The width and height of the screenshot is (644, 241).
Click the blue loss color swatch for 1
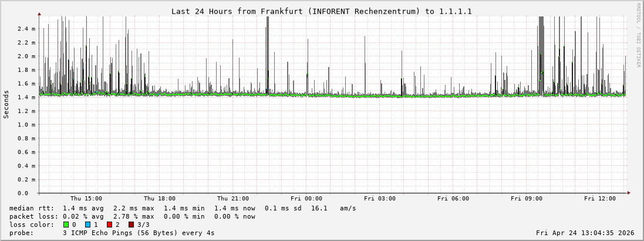click(x=87, y=225)
